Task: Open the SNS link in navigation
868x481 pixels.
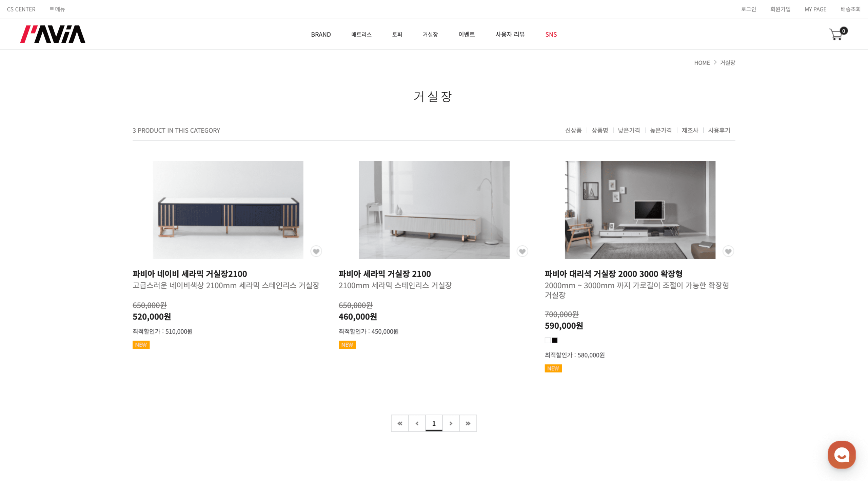Action: [551, 34]
